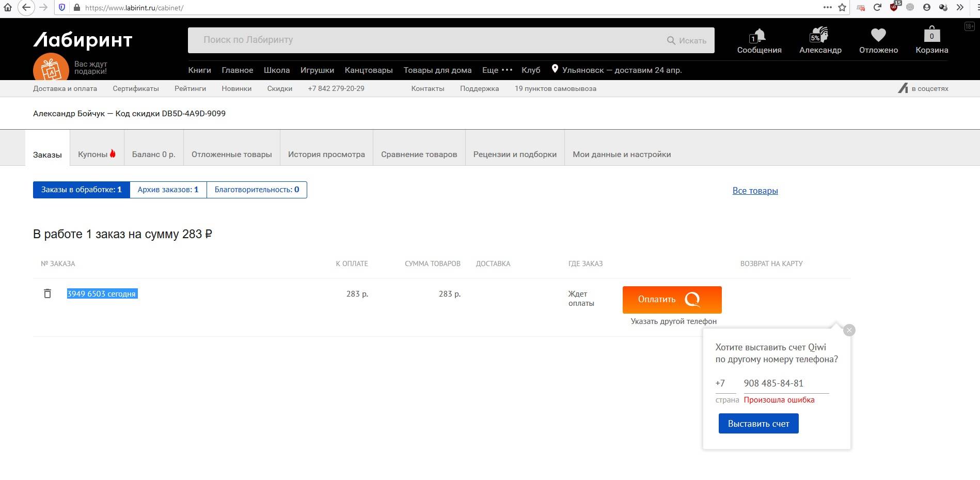Click Все товары link

pyautogui.click(x=755, y=191)
